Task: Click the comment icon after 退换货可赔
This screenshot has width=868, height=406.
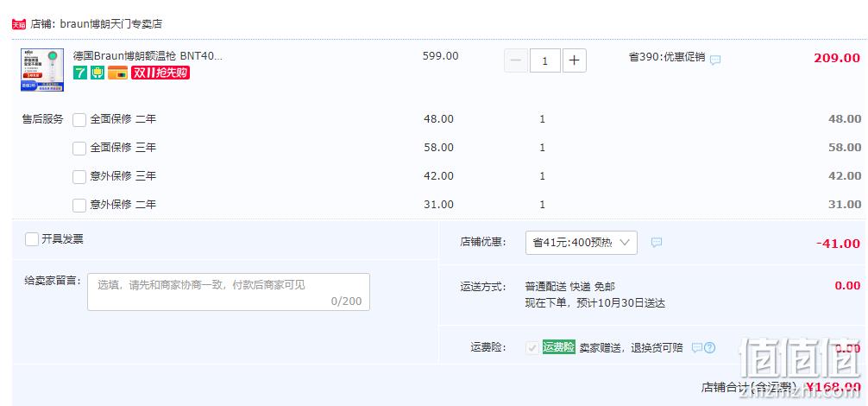Action: coord(697,348)
